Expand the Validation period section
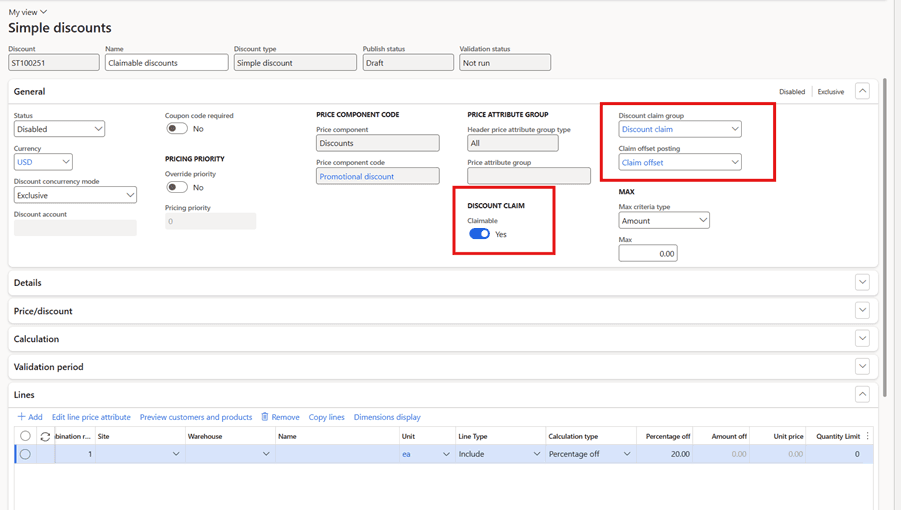901x510 pixels. (863, 366)
